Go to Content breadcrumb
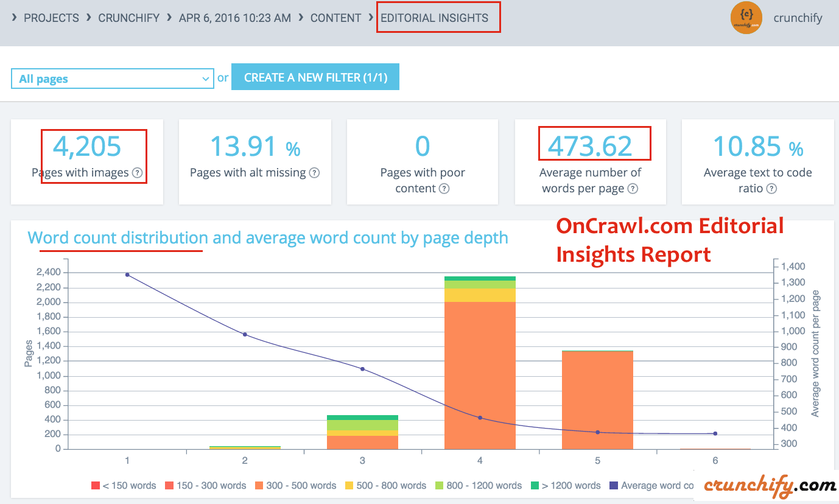This screenshot has height=504, width=839. coord(335,18)
